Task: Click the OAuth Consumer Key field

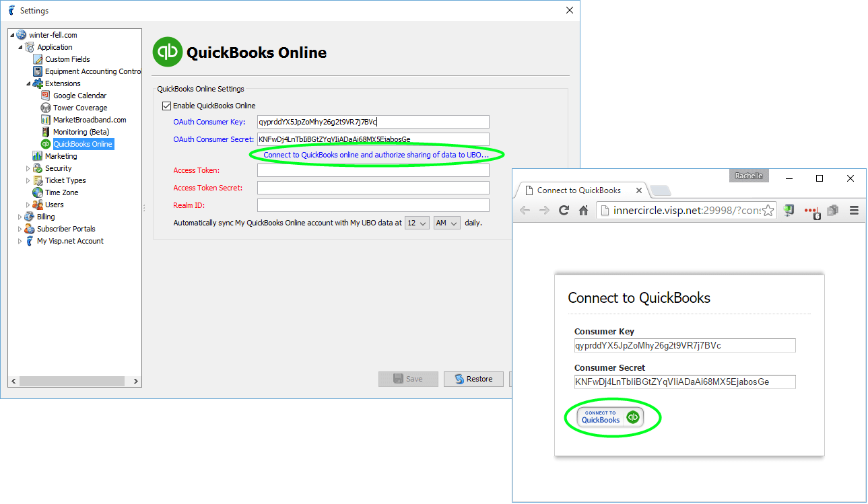Action: [373, 122]
